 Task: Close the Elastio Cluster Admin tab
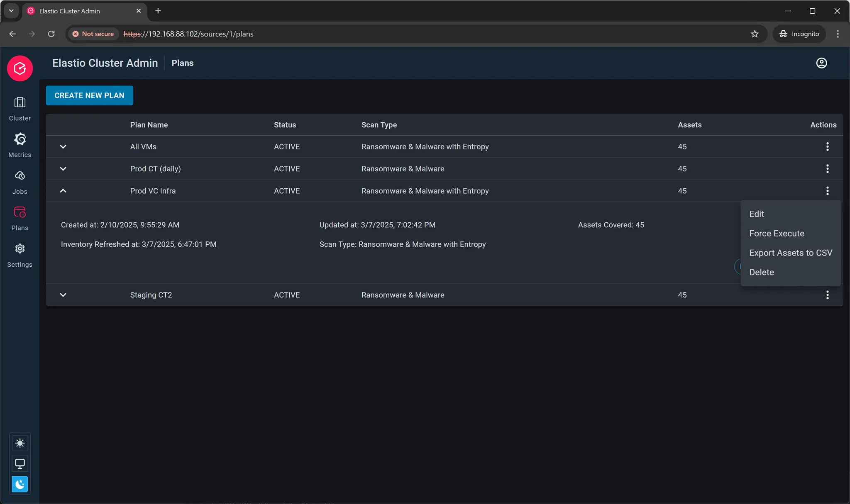(139, 11)
